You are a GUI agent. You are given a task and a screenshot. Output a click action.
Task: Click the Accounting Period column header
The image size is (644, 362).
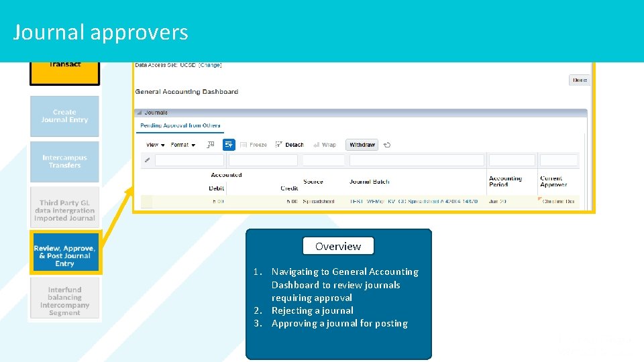[x=505, y=182]
